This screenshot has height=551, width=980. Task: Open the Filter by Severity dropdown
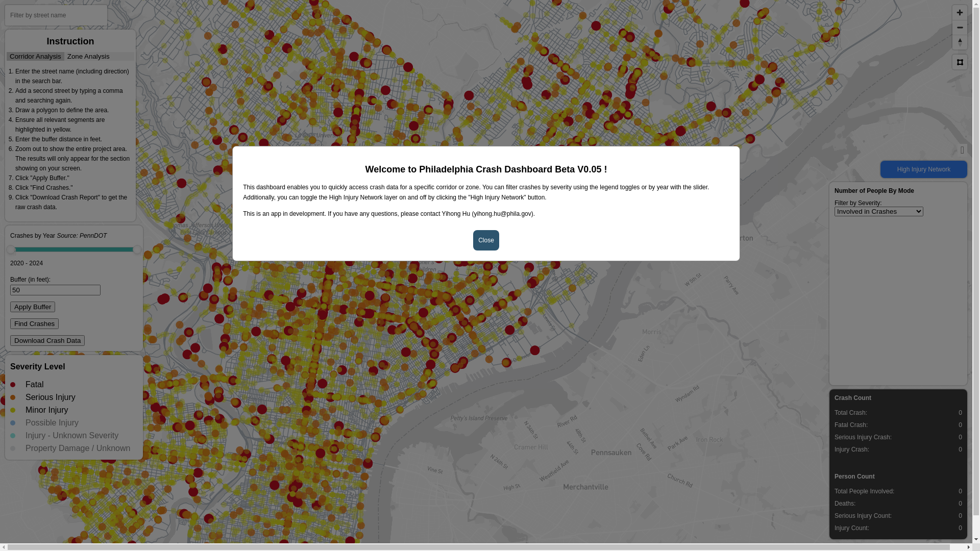878,211
